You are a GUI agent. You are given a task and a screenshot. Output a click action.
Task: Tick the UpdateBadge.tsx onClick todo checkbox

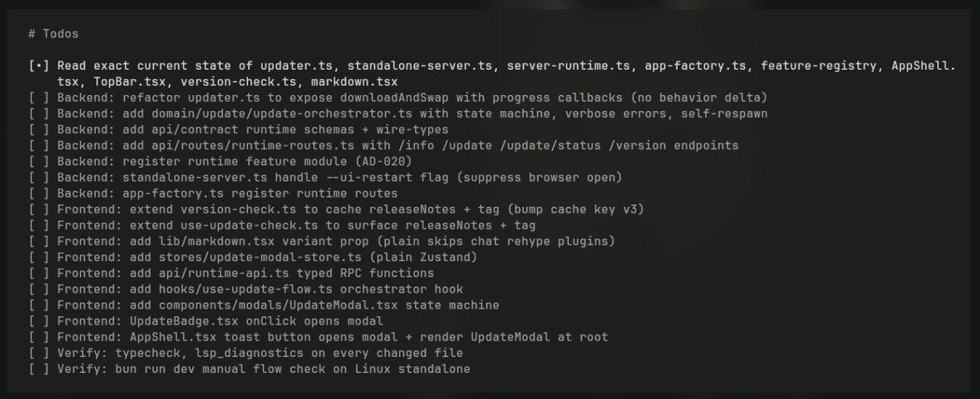point(38,321)
